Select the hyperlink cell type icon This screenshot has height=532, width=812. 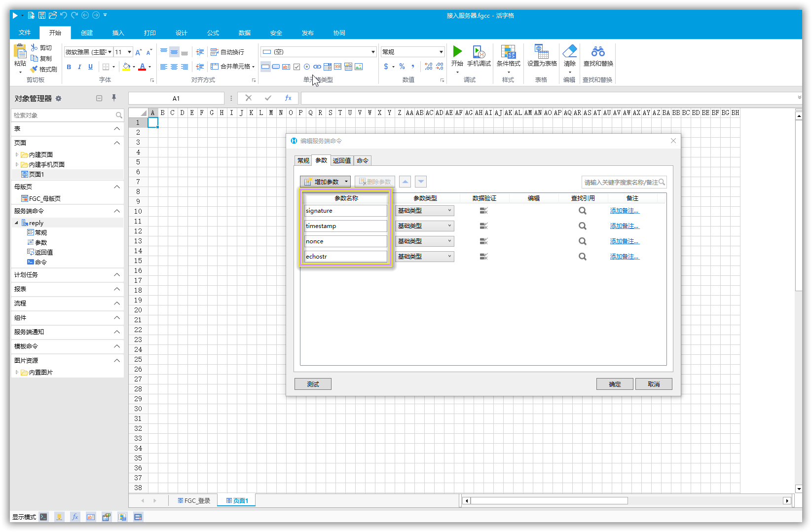[317, 67]
